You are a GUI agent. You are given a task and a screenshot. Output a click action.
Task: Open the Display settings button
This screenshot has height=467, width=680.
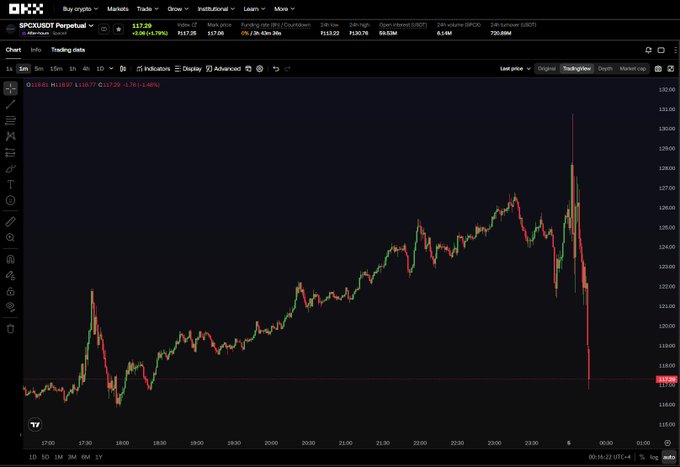point(188,69)
